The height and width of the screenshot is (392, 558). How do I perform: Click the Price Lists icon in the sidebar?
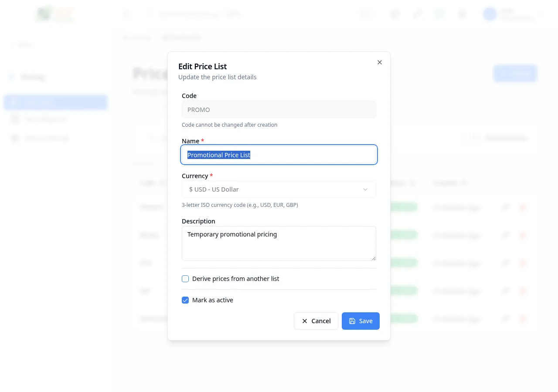(15, 101)
